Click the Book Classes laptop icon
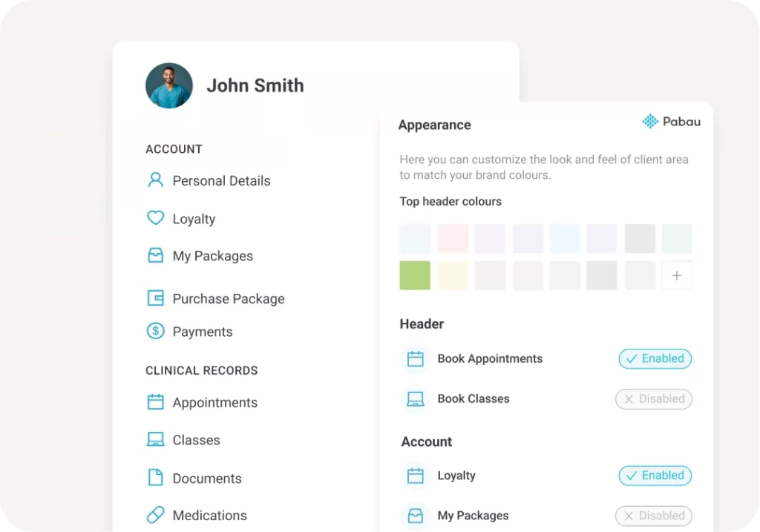This screenshot has height=532, width=760. [x=416, y=398]
